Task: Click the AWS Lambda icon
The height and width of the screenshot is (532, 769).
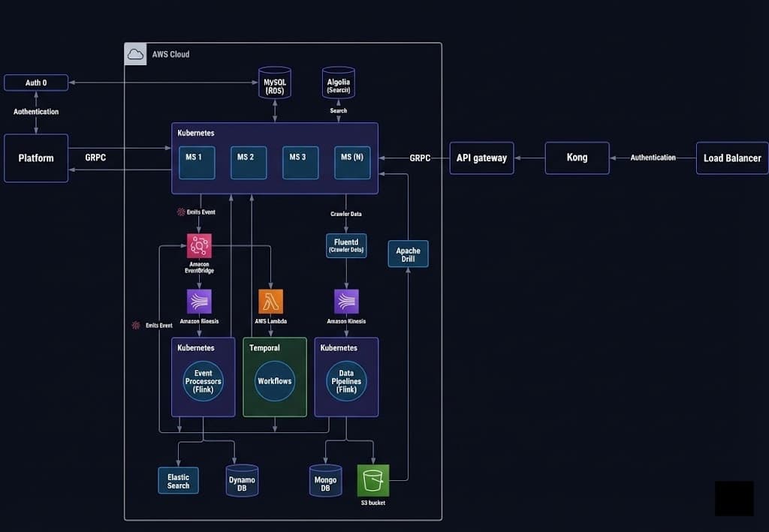Action: pyautogui.click(x=270, y=302)
